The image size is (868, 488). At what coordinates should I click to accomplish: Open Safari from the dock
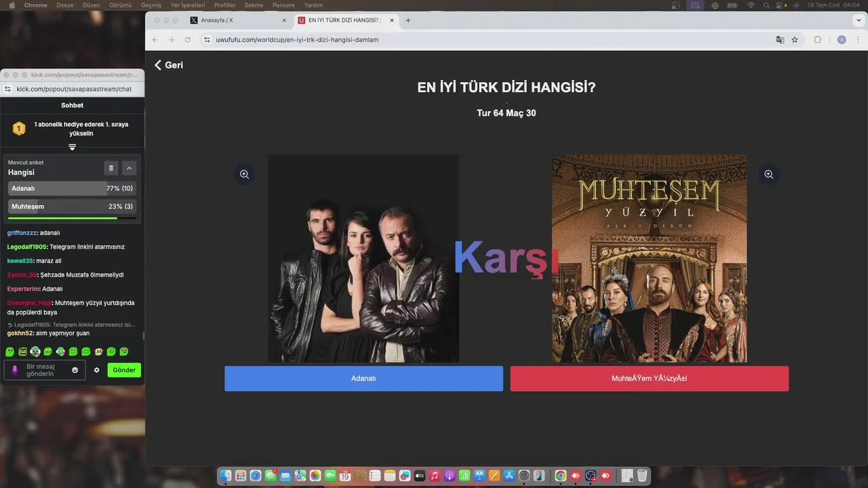(x=256, y=476)
